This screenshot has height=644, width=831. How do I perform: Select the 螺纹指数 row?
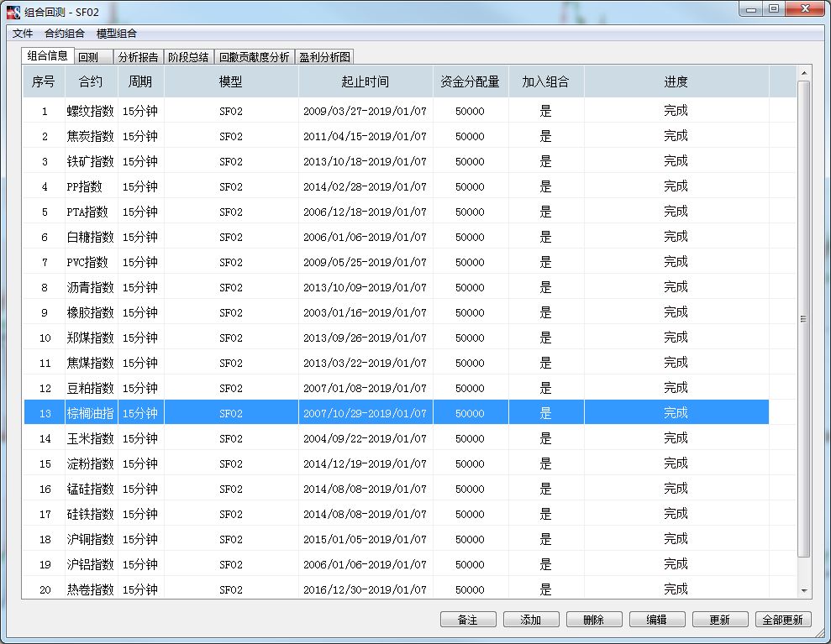point(90,111)
